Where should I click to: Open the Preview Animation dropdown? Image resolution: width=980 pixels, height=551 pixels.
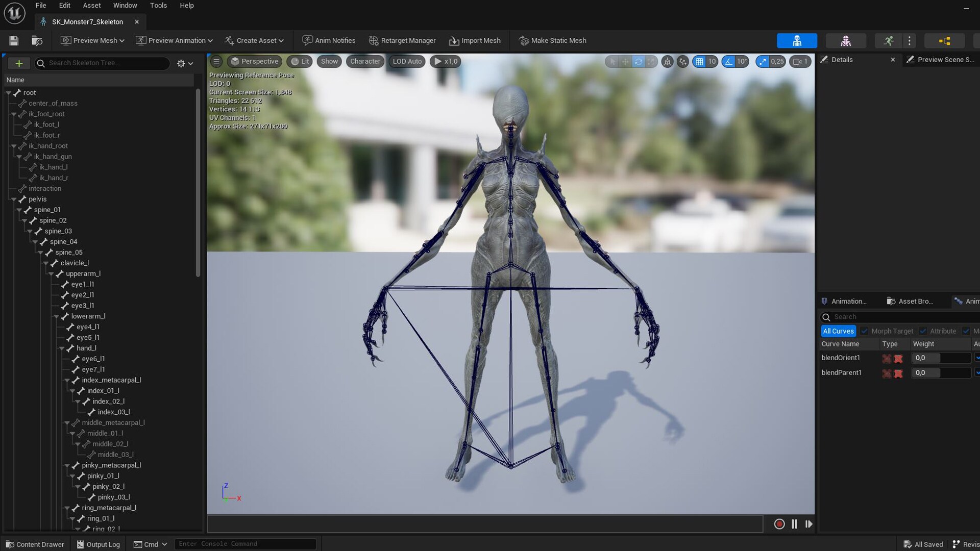click(174, 40)
